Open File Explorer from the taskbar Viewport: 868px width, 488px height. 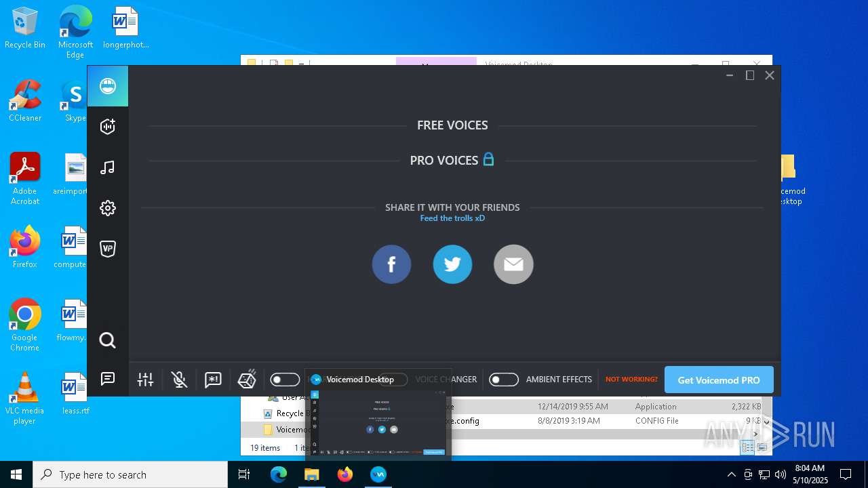click(312, 474)
